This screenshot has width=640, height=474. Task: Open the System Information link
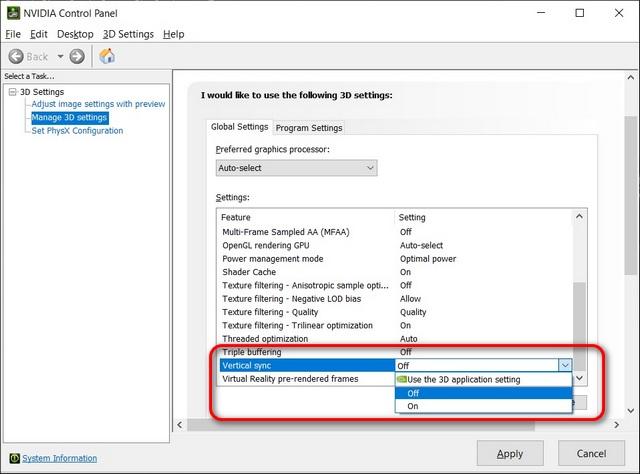(60, 458)
